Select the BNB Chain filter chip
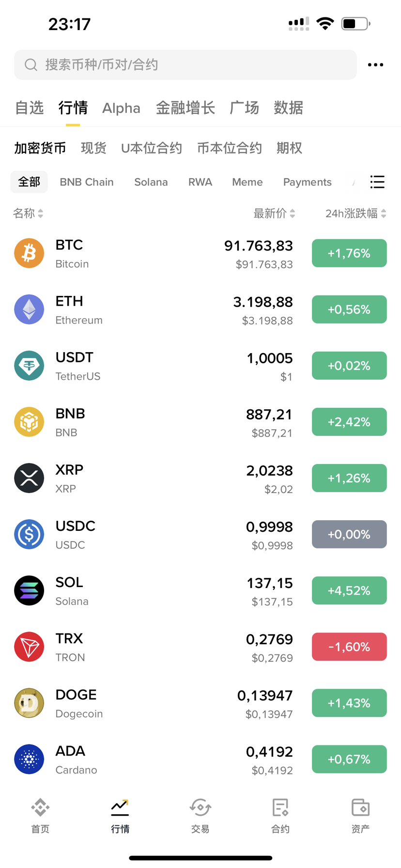 pyautogui.click(x=87, y=182)
